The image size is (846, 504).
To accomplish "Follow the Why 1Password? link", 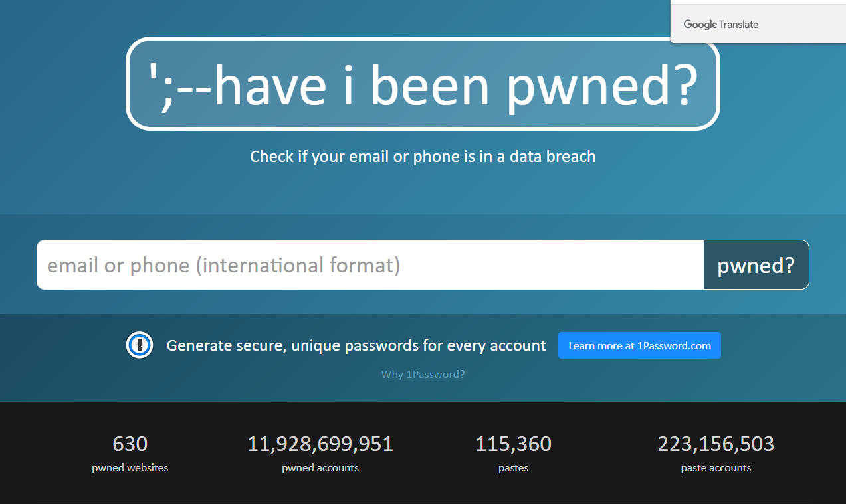I will click(423, 374).
